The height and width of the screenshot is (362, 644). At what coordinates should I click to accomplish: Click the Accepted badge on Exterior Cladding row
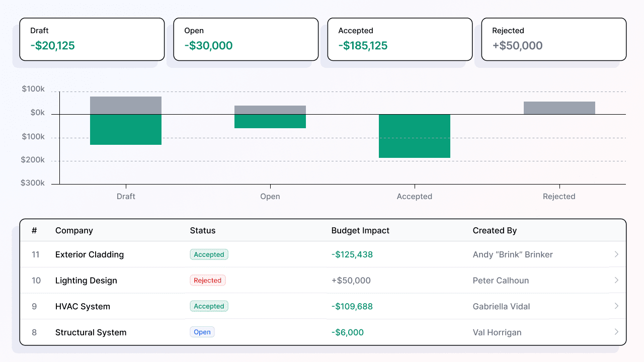click(209, 254)
